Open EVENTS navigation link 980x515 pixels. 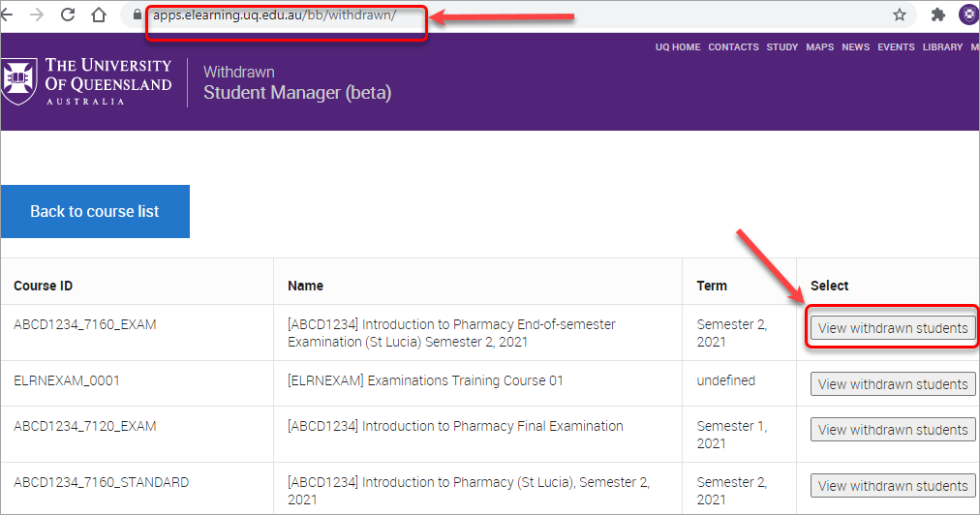896,46
